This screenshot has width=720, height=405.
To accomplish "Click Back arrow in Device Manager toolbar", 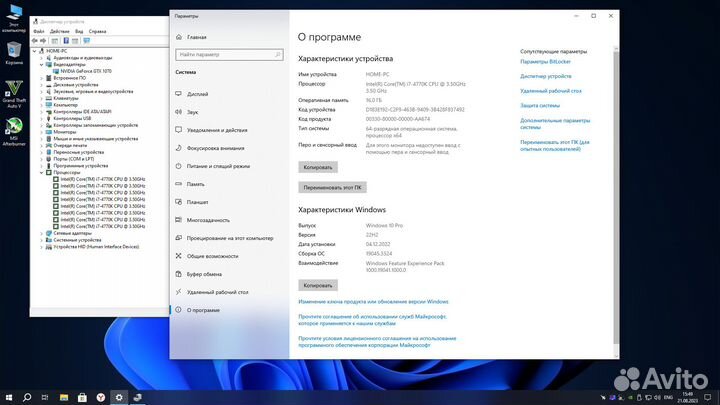I will pos(35,41).
